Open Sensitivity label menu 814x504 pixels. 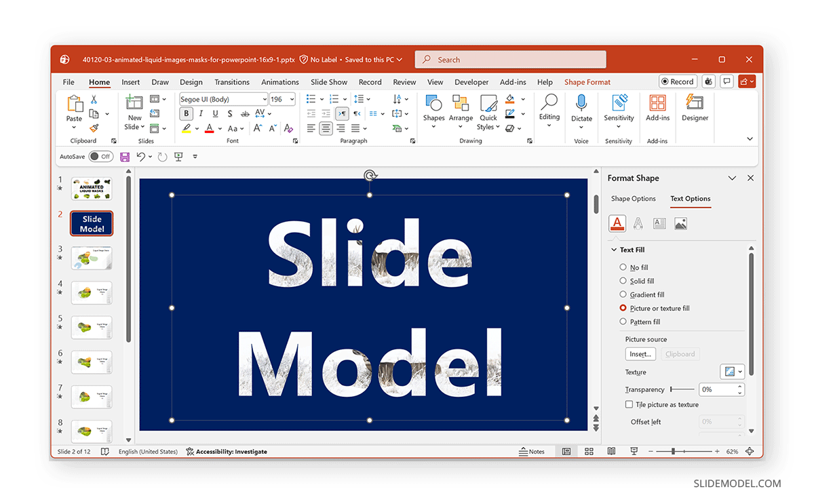pos(619,112)
